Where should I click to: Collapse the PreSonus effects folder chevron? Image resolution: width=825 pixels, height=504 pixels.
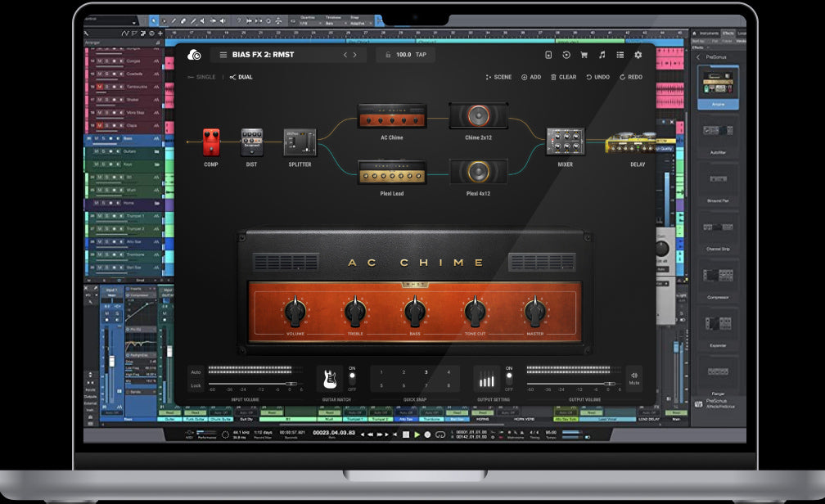(x=698, y=57)
